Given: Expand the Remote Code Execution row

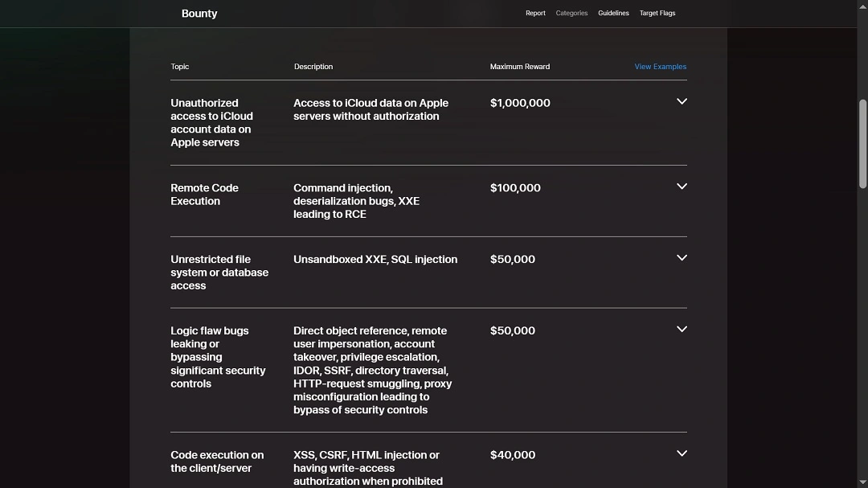Looking at the screenshot, I should point(682,186).
